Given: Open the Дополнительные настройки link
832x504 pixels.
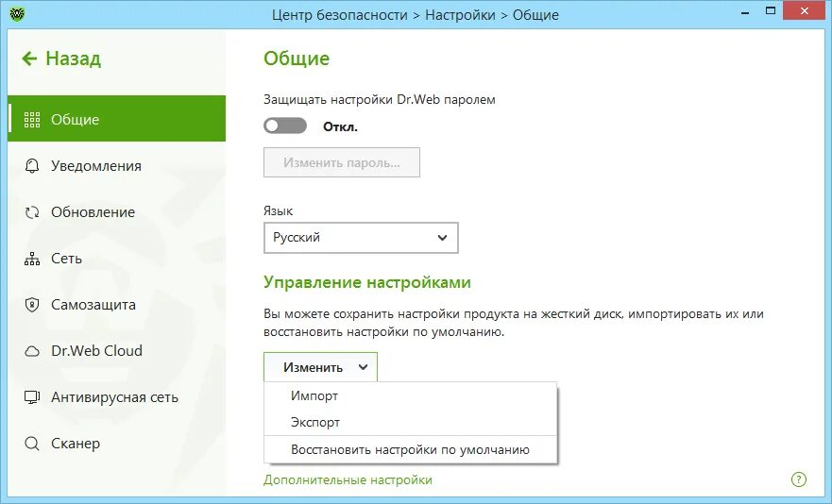Looking at the screenshot, I should tap(348, 480).
